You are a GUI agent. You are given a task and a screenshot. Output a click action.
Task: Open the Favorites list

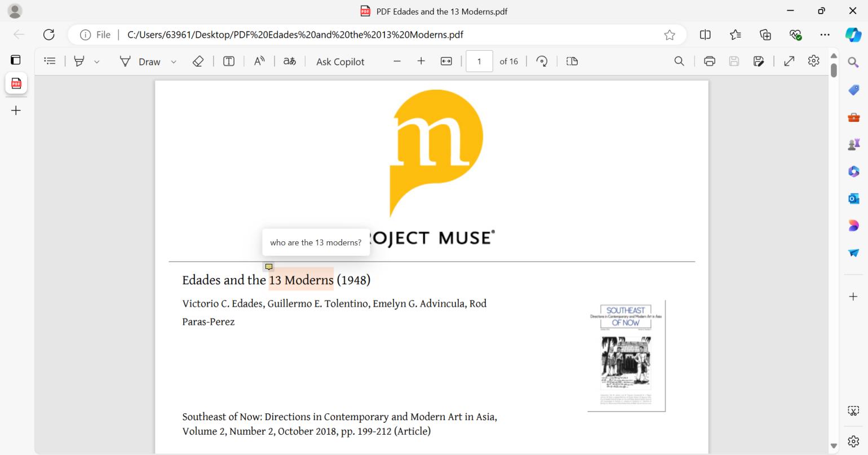[x=735, y=35]
